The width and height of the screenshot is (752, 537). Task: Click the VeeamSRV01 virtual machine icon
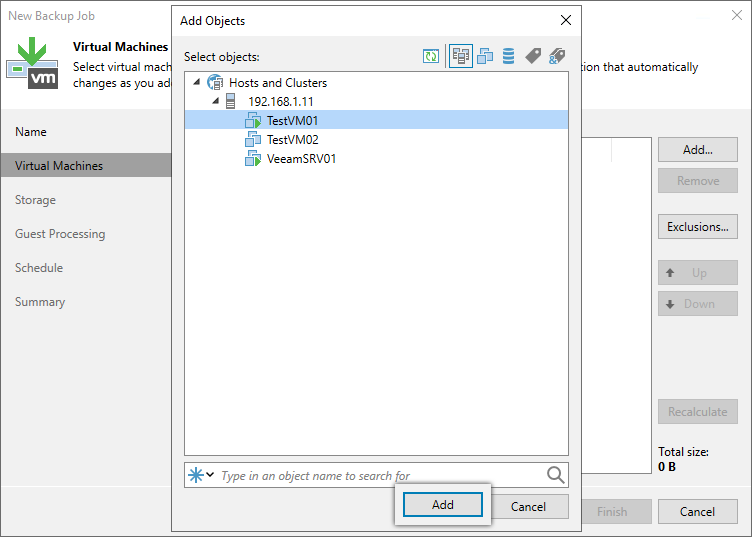[x=253, y=159]
